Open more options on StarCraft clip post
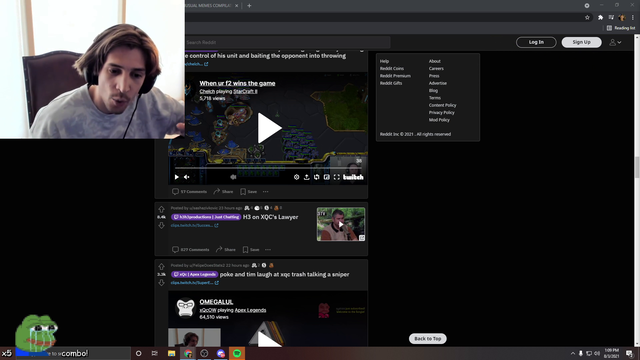 pyautogui.click(x=266, y=191)
